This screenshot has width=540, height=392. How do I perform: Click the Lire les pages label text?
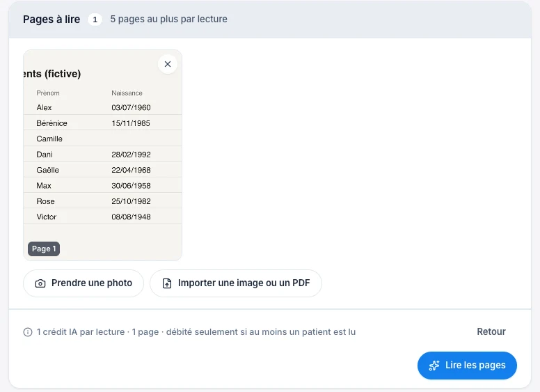tap(475, 365)
